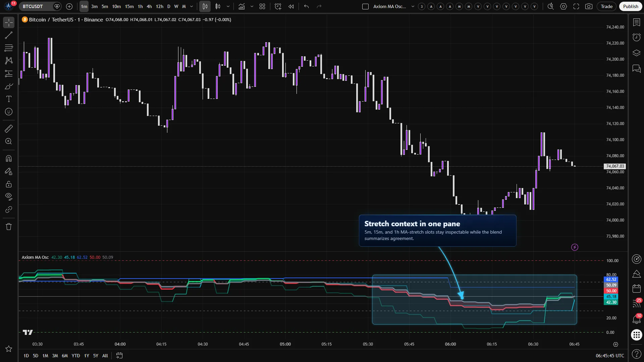
Task: Expand the time interval dropdown chevron
Action: coord(192,6)
